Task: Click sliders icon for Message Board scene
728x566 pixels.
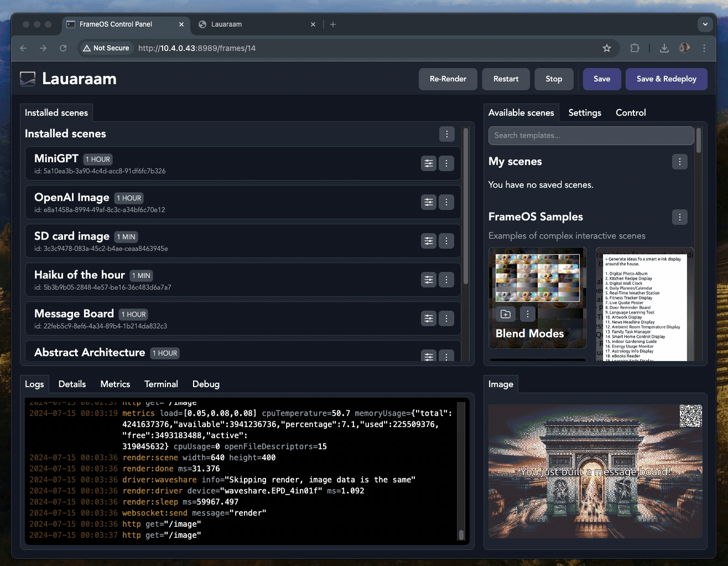Action: pyautogui.click(x=428, y=318)
